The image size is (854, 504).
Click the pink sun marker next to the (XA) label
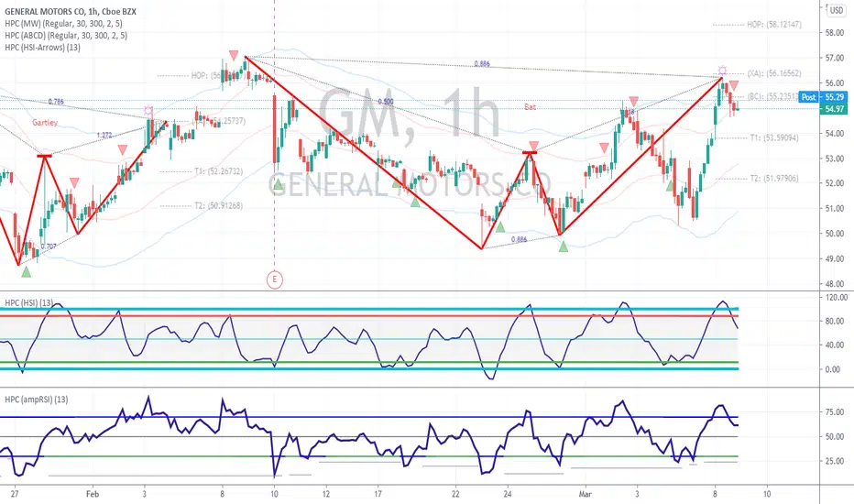pyautogui.click(x=722, y=71)
